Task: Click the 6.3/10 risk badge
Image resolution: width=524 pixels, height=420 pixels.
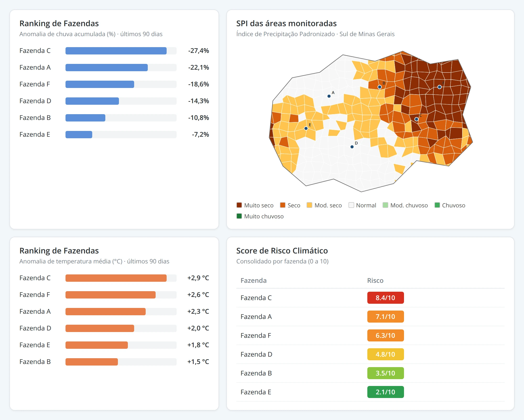Action: pos(385,335)
